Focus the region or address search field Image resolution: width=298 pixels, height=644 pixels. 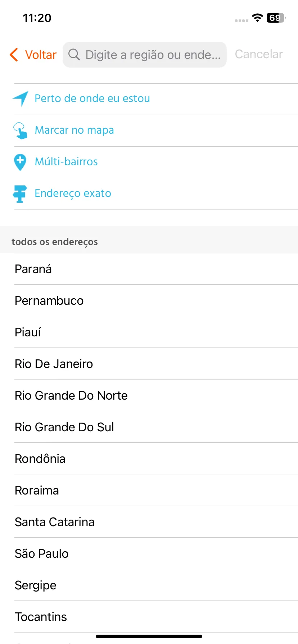point(145,55)
